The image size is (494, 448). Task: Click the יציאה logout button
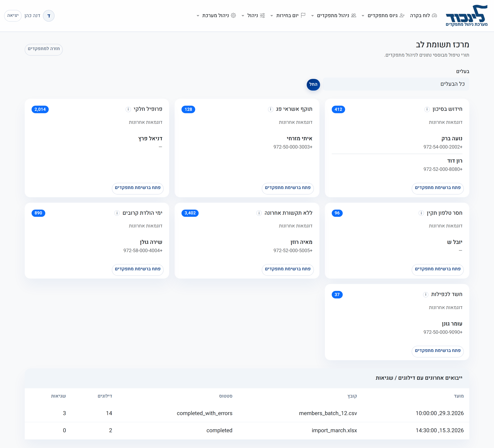pos(13,15)
